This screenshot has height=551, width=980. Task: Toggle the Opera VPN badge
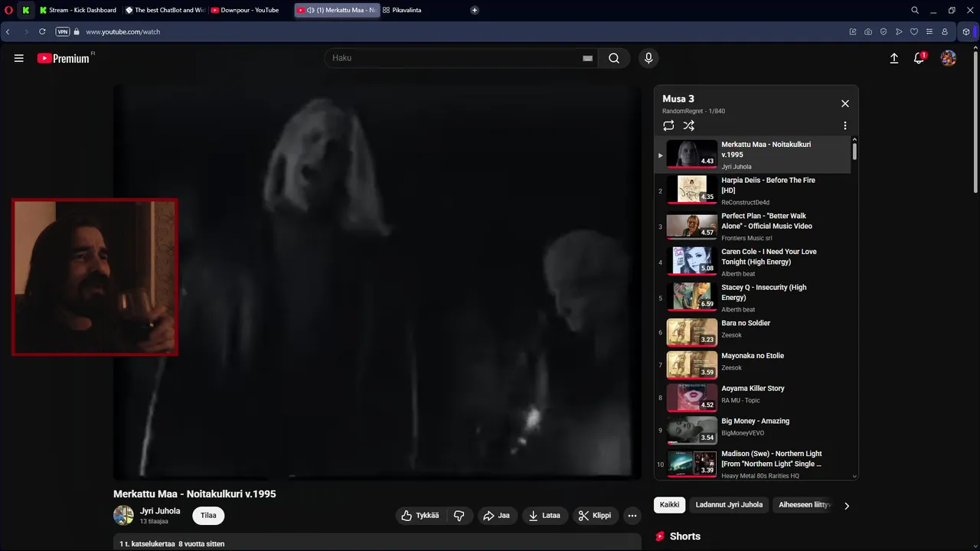click(x=62, y=32)
